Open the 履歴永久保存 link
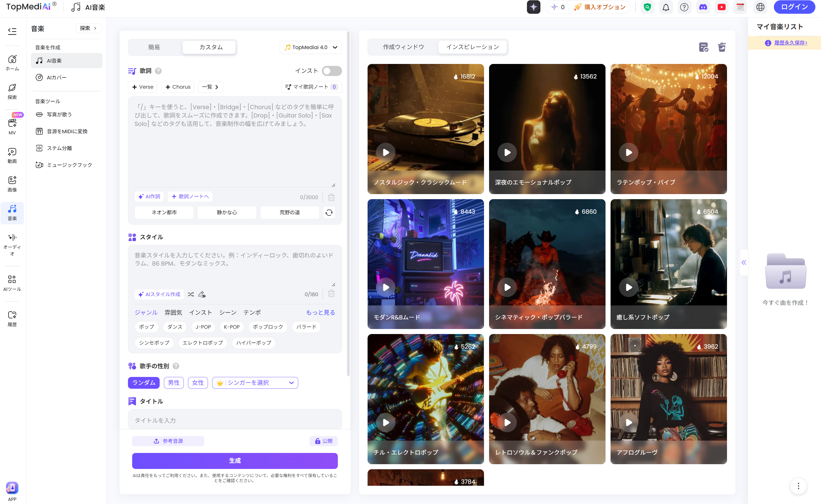The width and height of the screenshot is (821, 504). click(790, 43)
